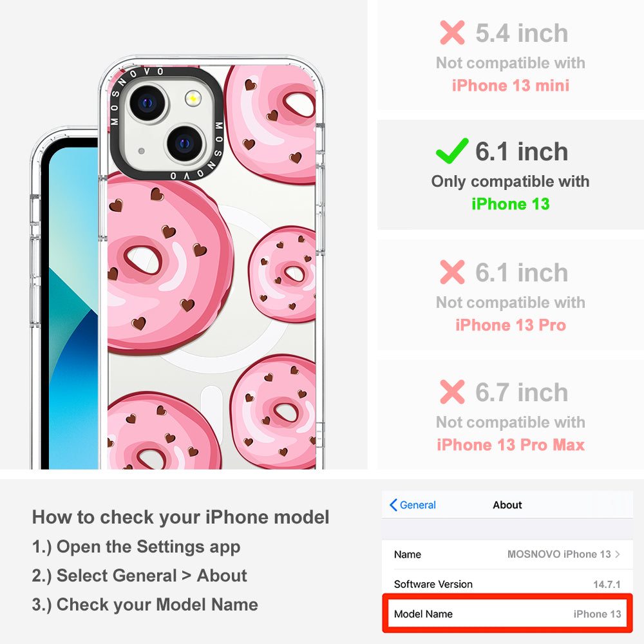The height and width of the screenshot is (644, 644).
Task: Click the camera flash on the phone
Action: point(193,98)
